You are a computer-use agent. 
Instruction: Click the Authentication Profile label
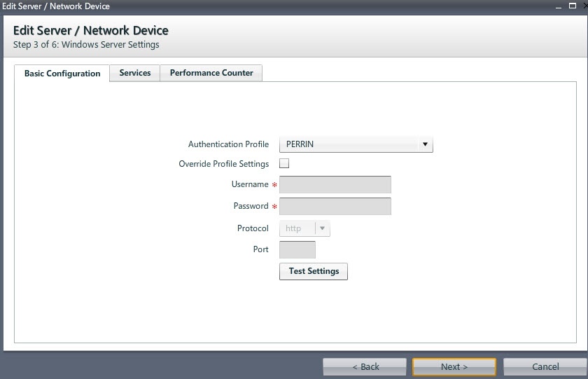tap(228, 144)
